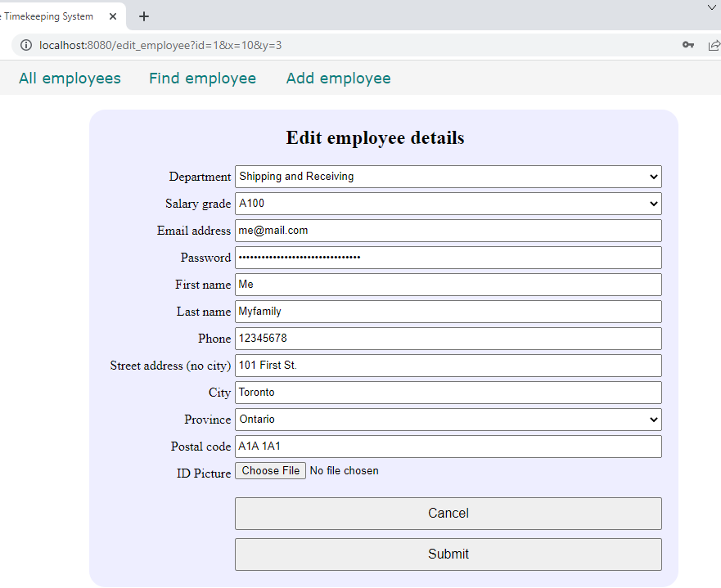Click the Email address field
This screenshot has width=721, height=588.
coord(448,231)
